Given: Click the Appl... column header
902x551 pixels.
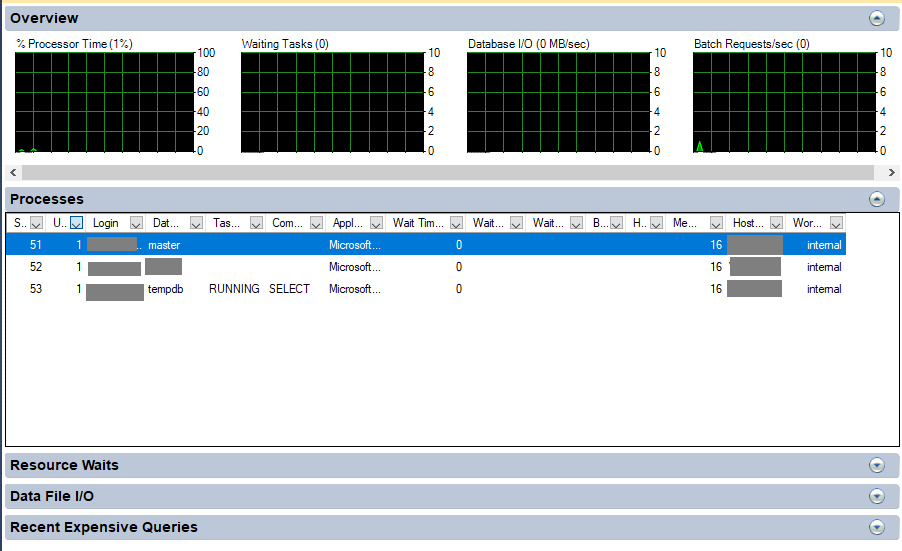Looking at the screenshot, I should pyautogui.click(x=347, y=223).
